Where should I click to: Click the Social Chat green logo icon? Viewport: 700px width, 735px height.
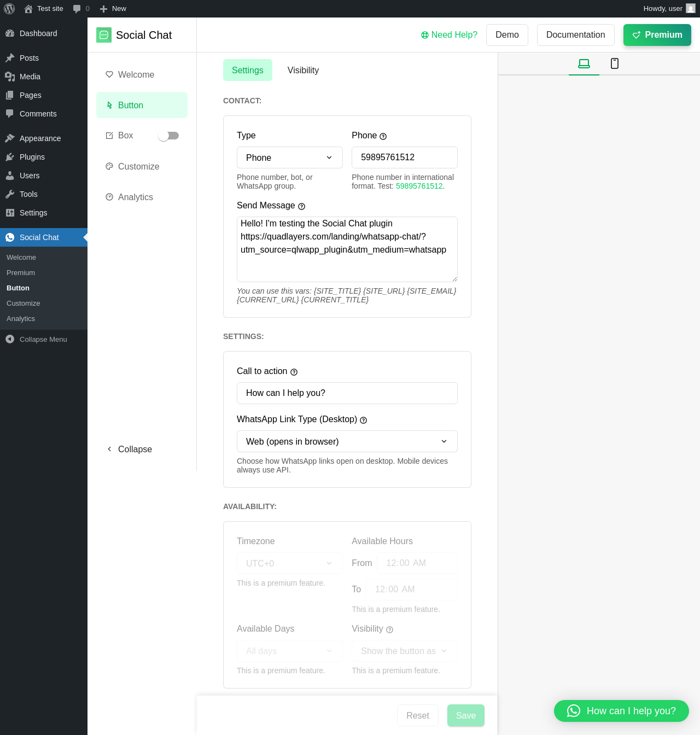tap(104, 35)
